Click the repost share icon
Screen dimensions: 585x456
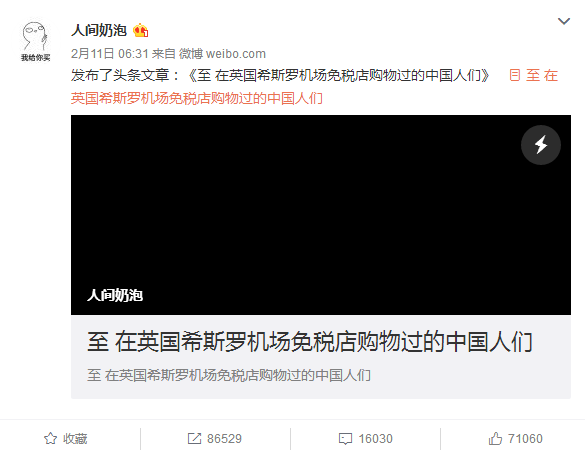pos(194,438)
